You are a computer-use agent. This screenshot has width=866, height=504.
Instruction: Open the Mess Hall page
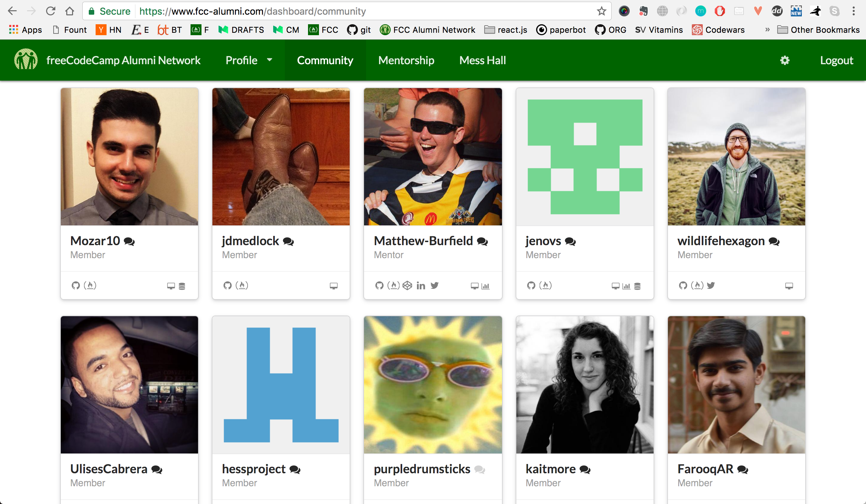(483, 60)
